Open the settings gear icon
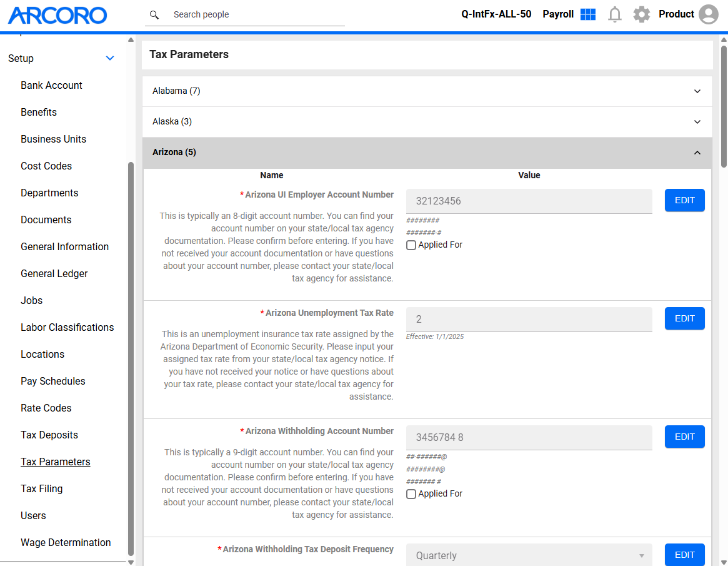728x566 pixels. coord(642,14)
